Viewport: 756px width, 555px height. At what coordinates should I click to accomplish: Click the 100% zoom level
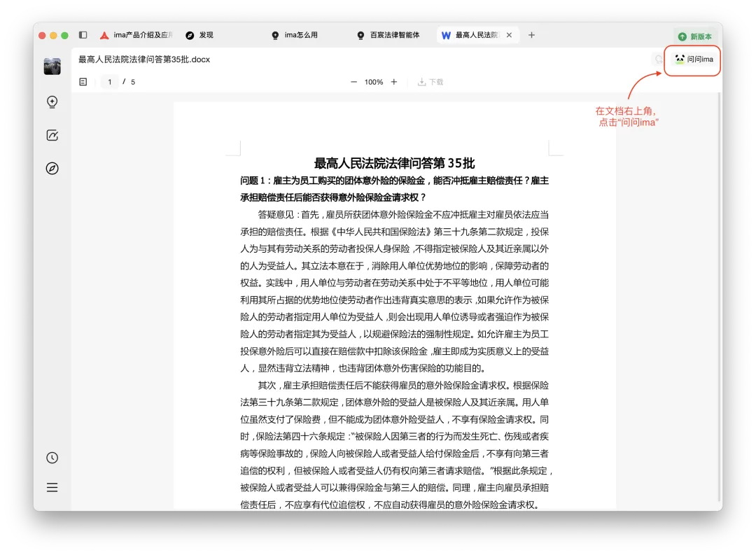tap(374, 82)
